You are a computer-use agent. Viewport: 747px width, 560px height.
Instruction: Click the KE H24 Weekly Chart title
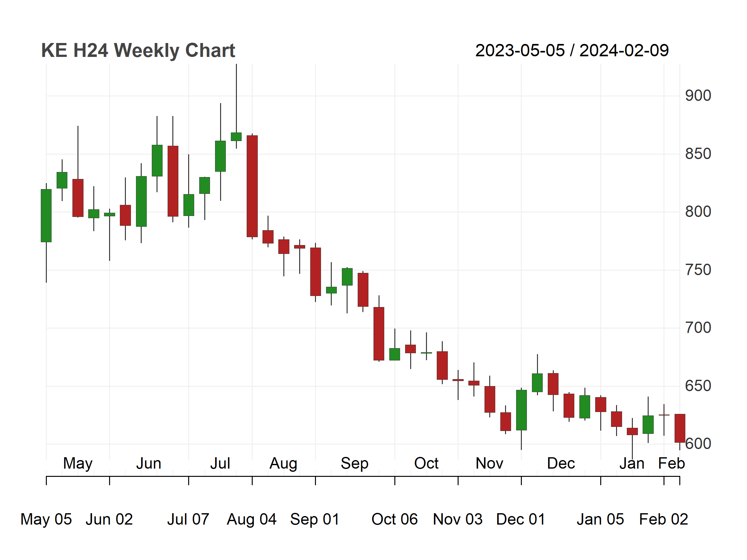tap(138, 51)
